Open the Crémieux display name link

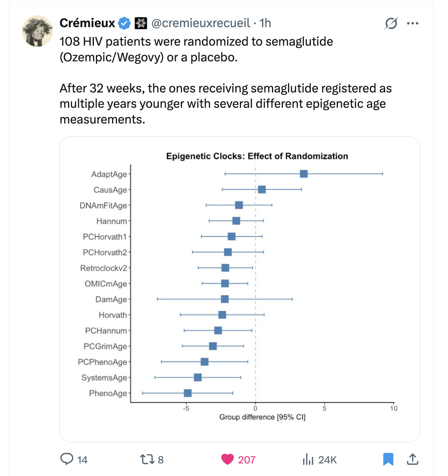coord(87,23)
